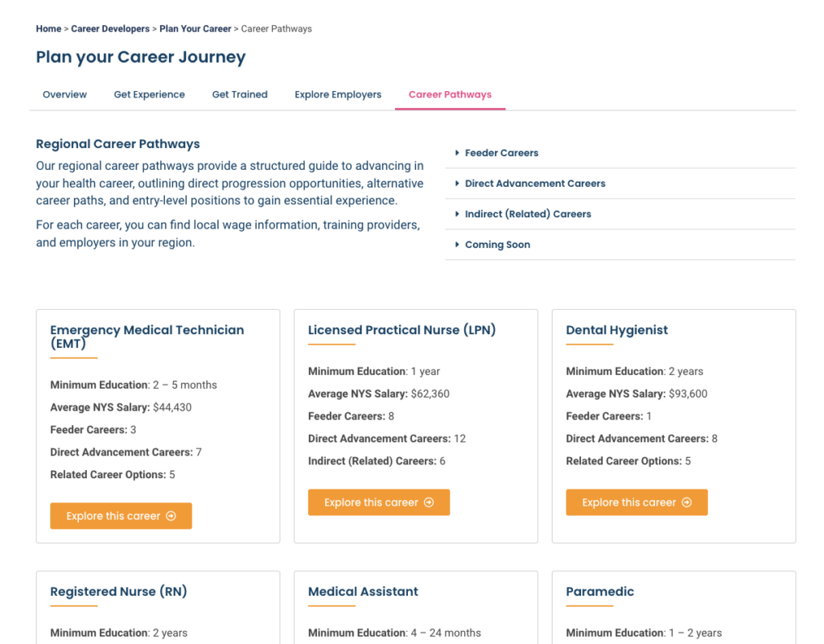Select the Get Trained tab
Viewport: 824px width, 644px height.
[x=240, y=94]
